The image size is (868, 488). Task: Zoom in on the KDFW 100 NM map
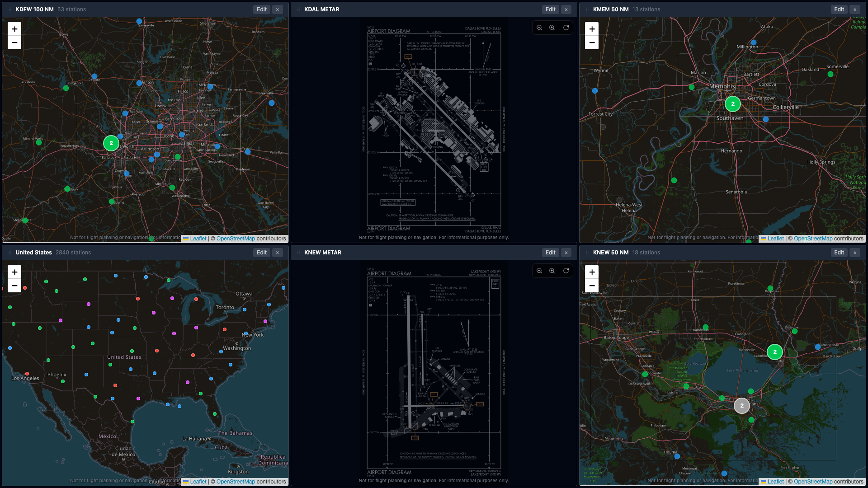pos(14,29)
